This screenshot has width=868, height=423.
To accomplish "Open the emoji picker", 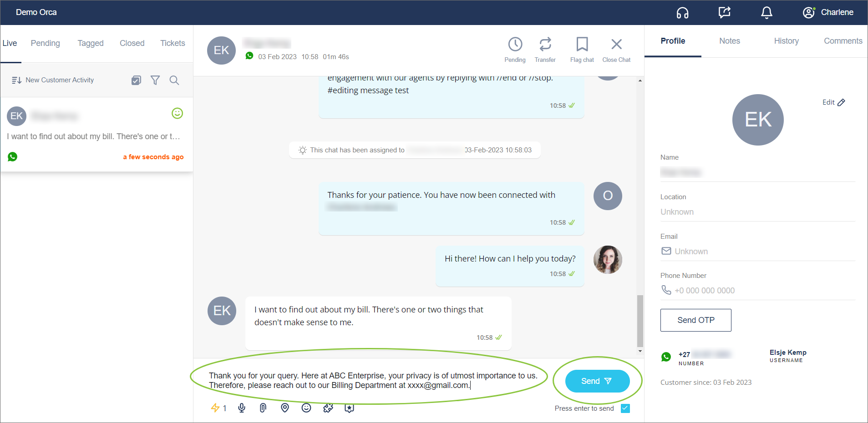I will [x=306, y=408].
